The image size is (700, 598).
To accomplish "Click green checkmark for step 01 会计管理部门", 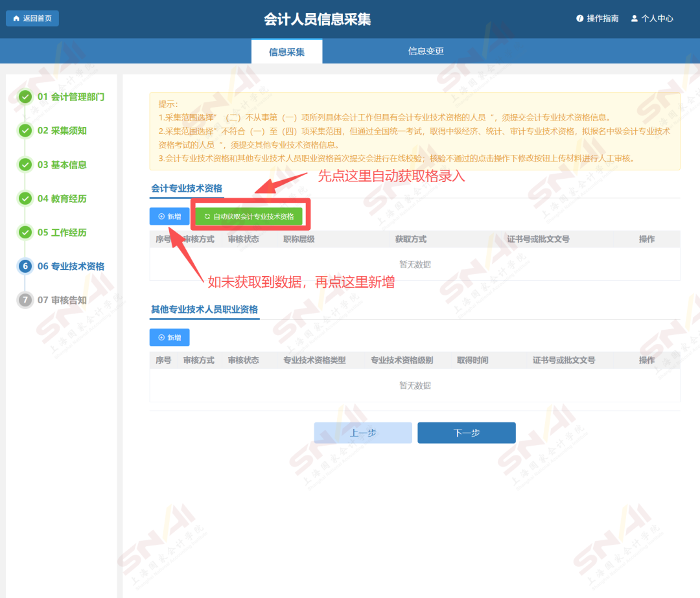I will click(25, 97).
